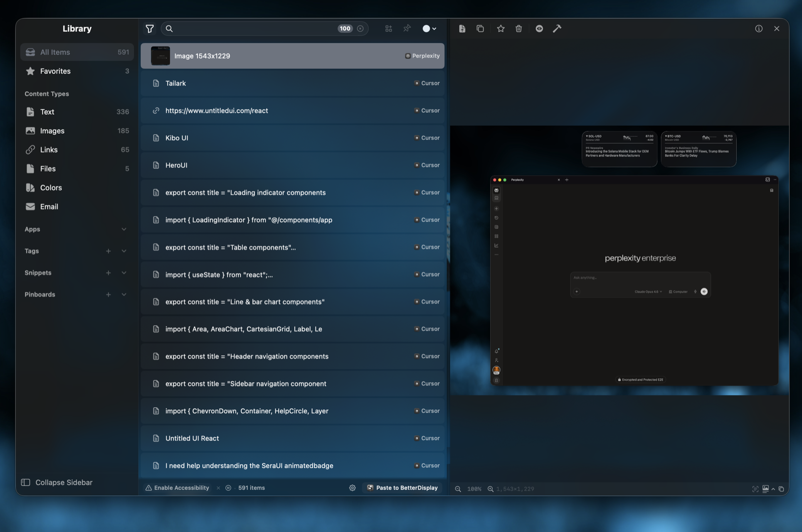The image size is (802, 532).
Task: Duplicate the selected item using copy icon
Action: [480, 29]
